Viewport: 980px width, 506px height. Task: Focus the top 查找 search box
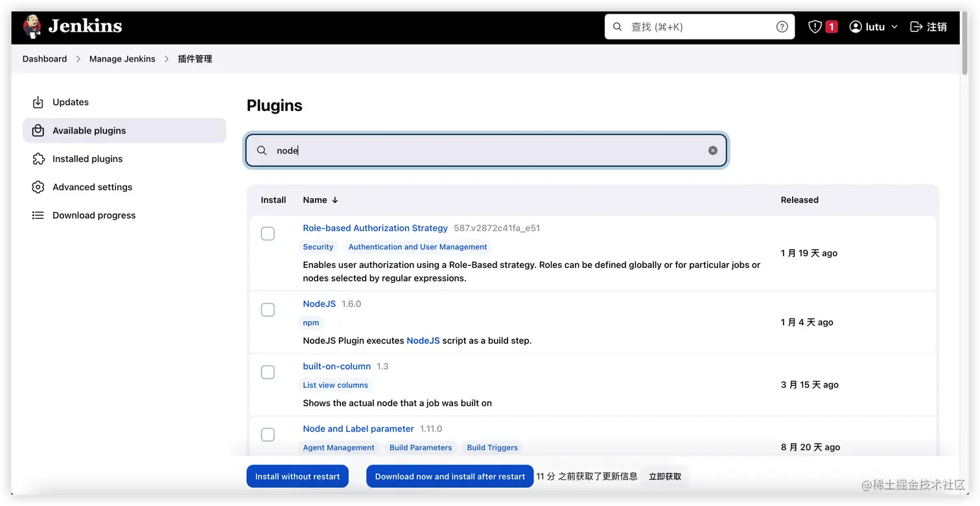(x=699, y=27)
